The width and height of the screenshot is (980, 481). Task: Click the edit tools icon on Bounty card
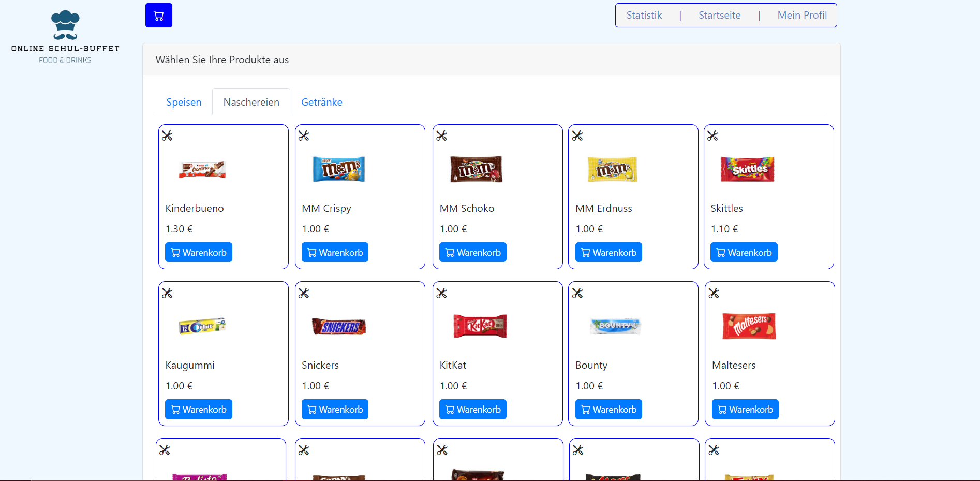(x=577, y=294)
